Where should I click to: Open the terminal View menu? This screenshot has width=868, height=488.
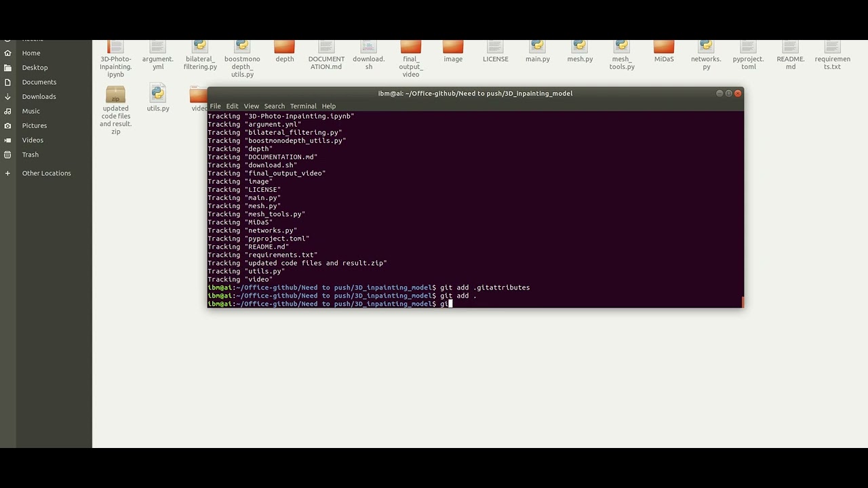click(251, 106)
